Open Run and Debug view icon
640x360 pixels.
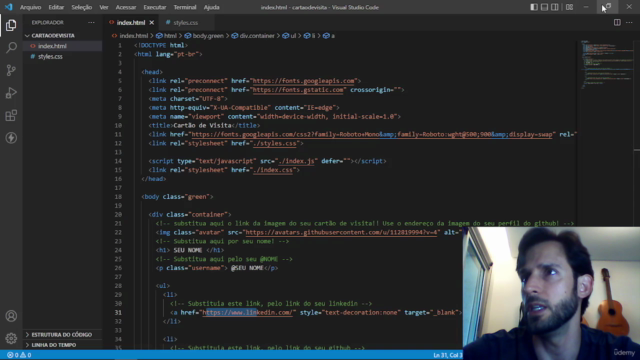click(11, 93)
